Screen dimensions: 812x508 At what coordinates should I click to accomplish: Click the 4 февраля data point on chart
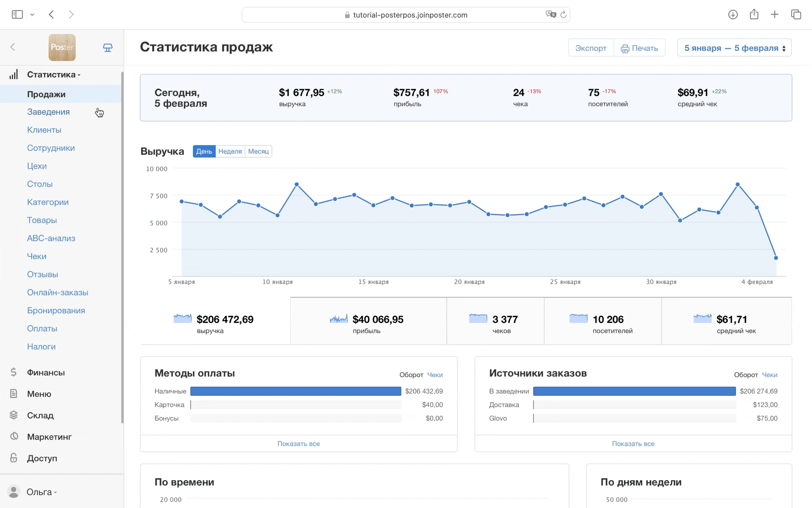tap(757, 207)
